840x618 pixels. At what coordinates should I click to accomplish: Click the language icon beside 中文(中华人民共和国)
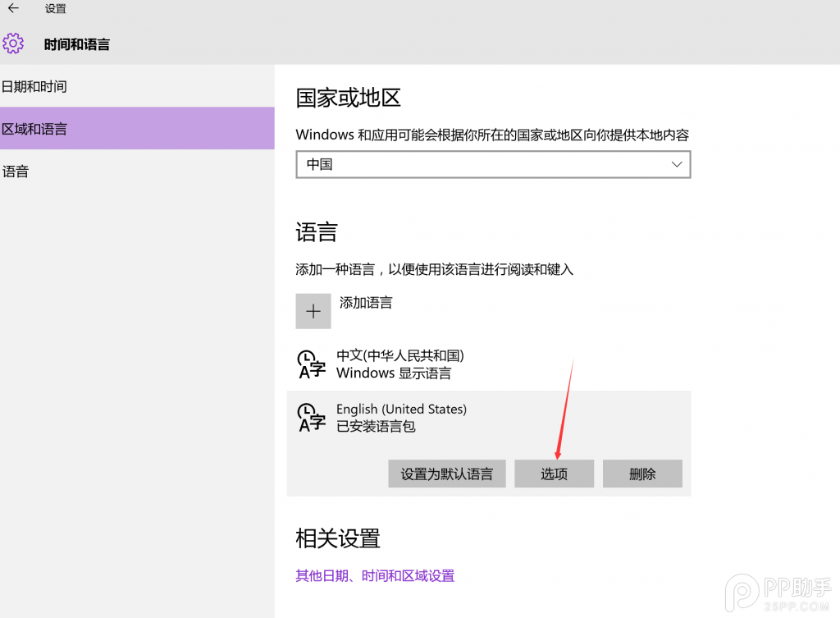click(311, 364)
